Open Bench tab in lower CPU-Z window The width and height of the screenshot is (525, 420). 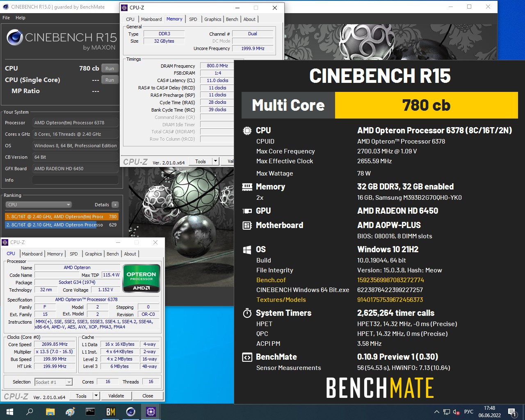point(113,254)
